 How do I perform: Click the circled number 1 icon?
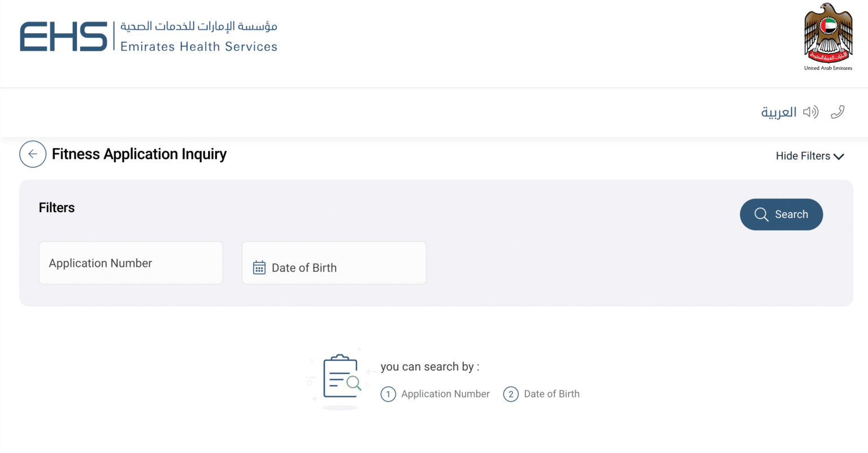pos(388,394)
